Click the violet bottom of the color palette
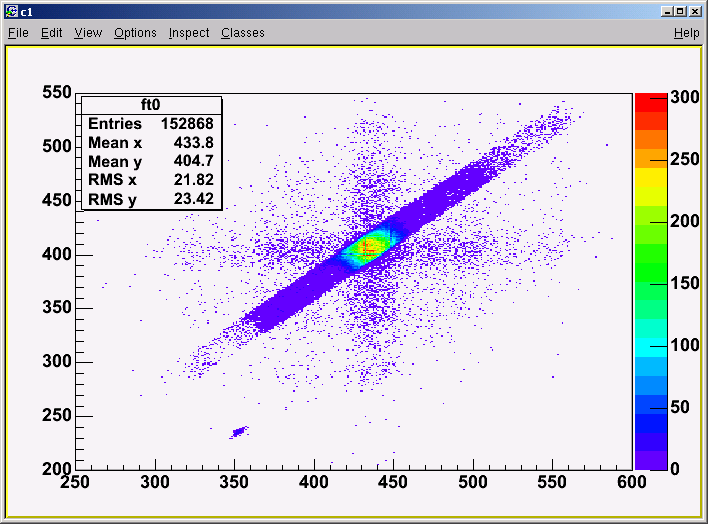708x524 pixels. [651, 460]
